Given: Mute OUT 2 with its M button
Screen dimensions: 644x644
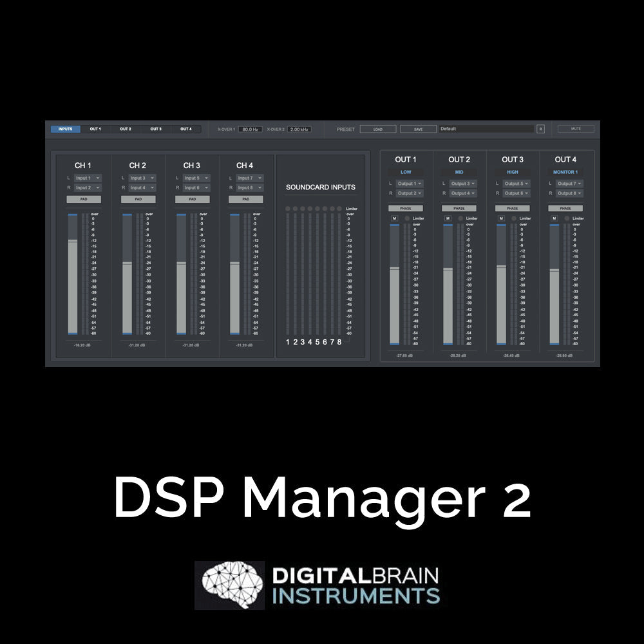Looking at the screenshot, I should click(x=448, y=218).
